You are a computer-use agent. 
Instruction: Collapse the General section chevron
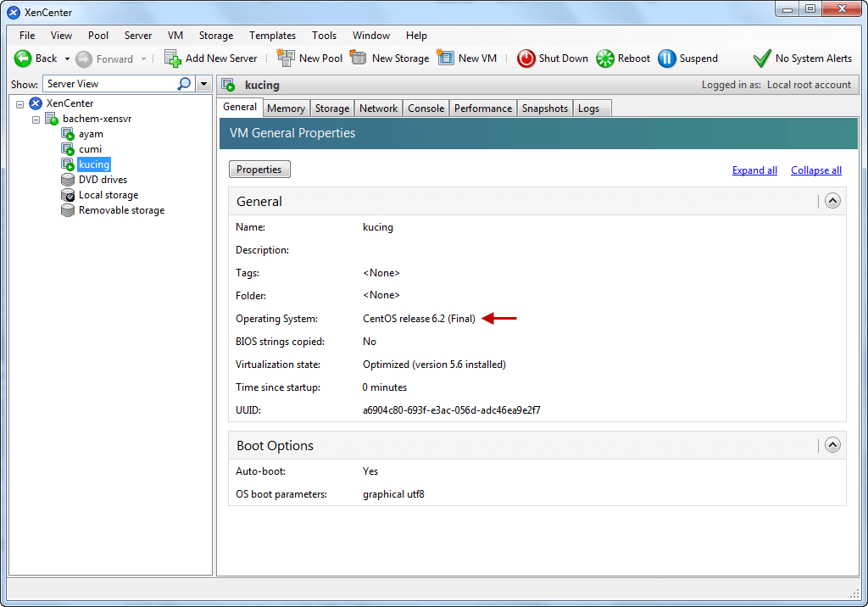pyautogui.click(x=832, y=200)
